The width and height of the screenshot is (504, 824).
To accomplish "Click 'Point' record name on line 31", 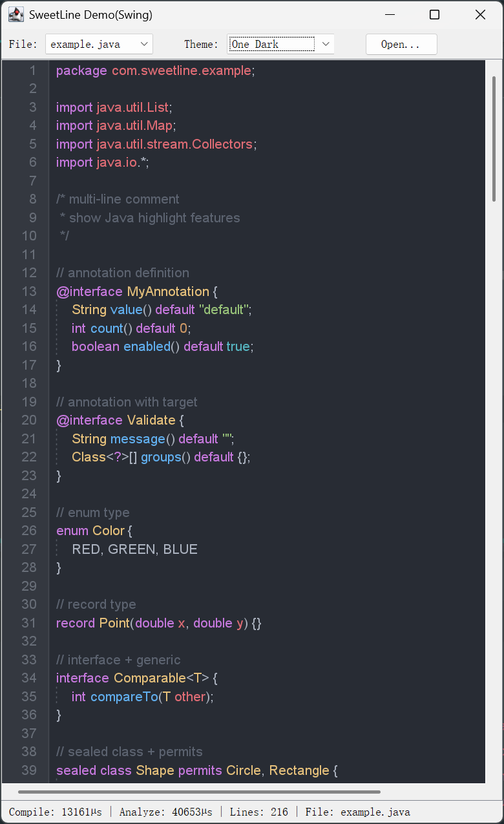I will click(x=115, y=623).
